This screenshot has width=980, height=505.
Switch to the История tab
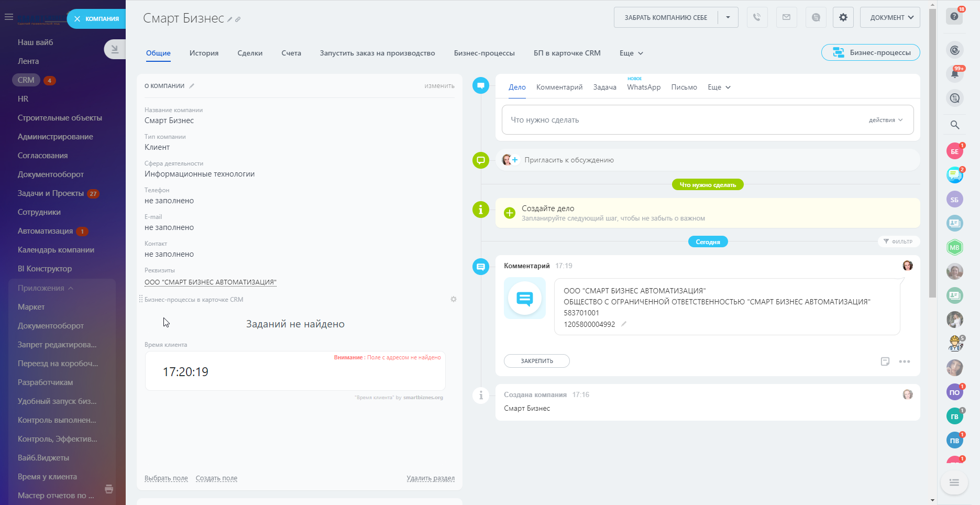click(x=204, y=53)
